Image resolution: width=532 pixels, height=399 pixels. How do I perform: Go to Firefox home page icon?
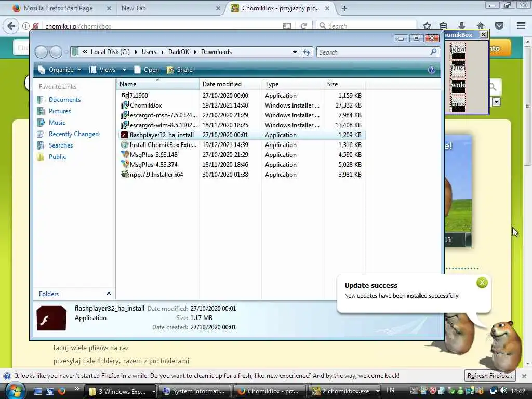tap(480, 26)
